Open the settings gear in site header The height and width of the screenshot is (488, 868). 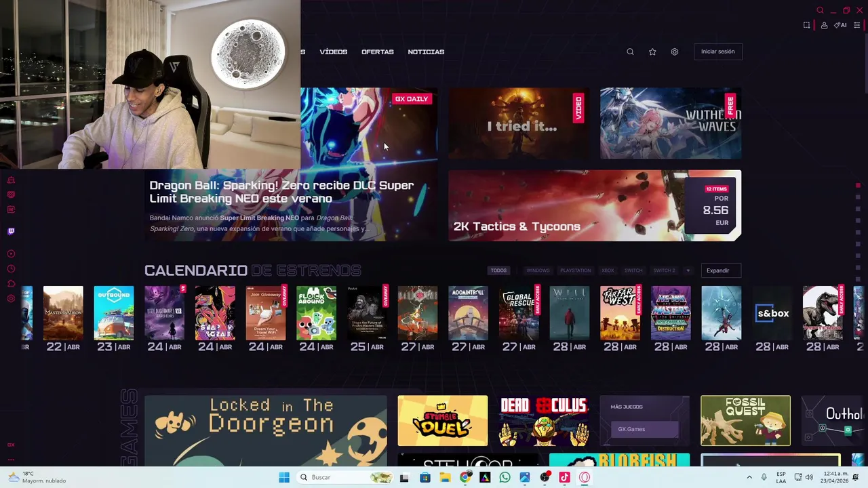pos(675,52)
